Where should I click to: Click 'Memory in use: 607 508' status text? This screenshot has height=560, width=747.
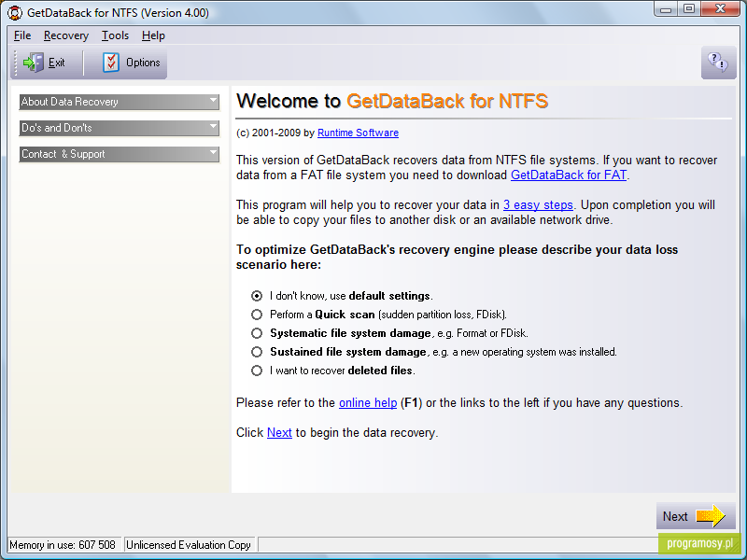(63, 545)
